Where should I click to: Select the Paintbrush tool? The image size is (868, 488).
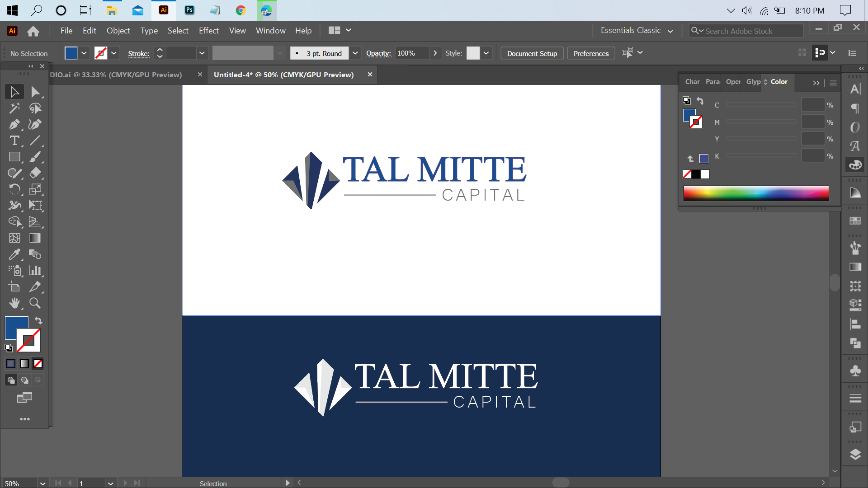click(x=35, y=157)
